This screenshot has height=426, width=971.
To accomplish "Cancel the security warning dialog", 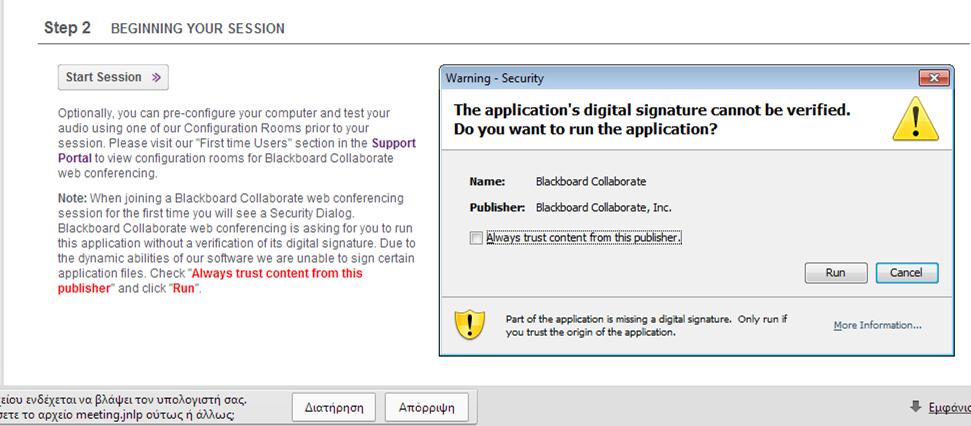I will coord(907,272).
